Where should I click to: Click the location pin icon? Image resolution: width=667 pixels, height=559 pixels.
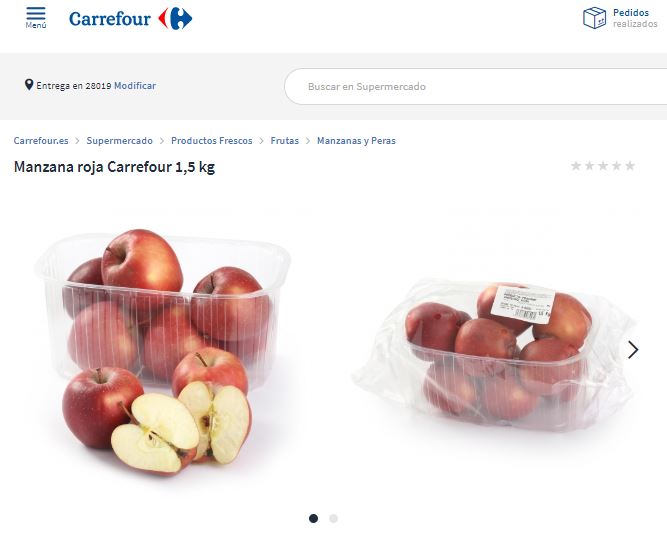[29, 85]
